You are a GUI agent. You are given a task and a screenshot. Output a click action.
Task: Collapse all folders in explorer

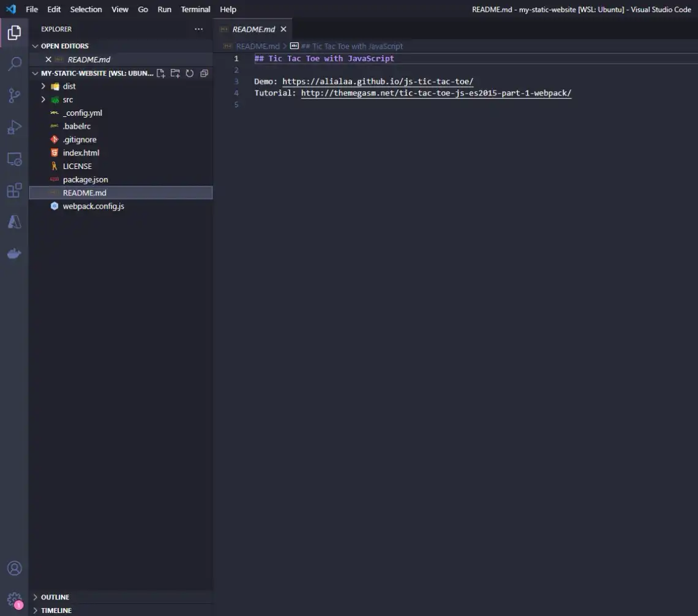pos(205,73)
